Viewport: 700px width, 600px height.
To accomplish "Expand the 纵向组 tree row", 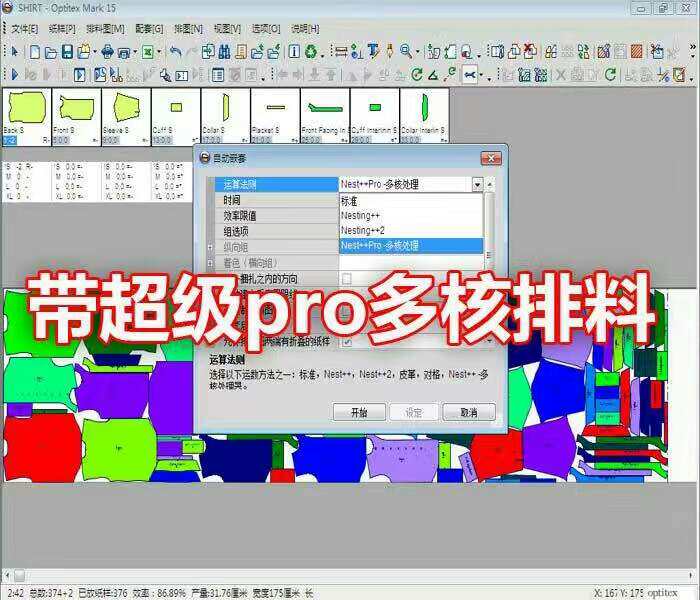I will click(x=210, y=247).
